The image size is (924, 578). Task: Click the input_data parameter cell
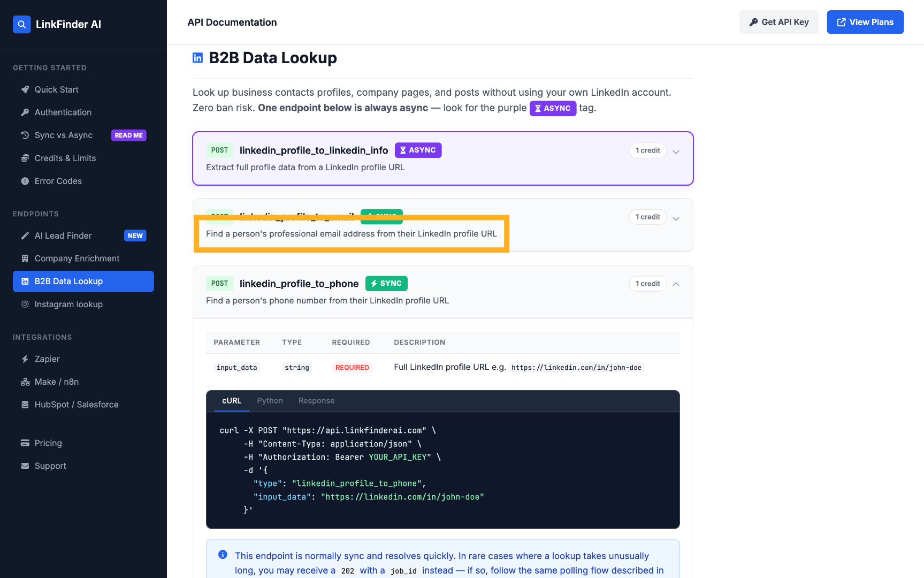pyautogui.click(x=237, y=368)
